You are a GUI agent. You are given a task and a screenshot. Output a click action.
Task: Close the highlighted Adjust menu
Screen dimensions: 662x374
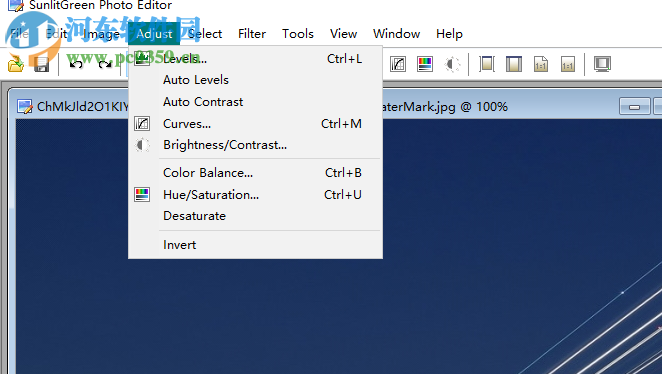pos(154,34)
